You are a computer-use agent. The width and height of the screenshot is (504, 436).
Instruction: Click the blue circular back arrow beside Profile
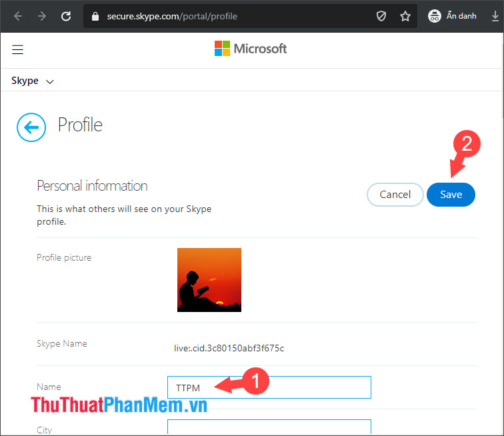[31, 127]
